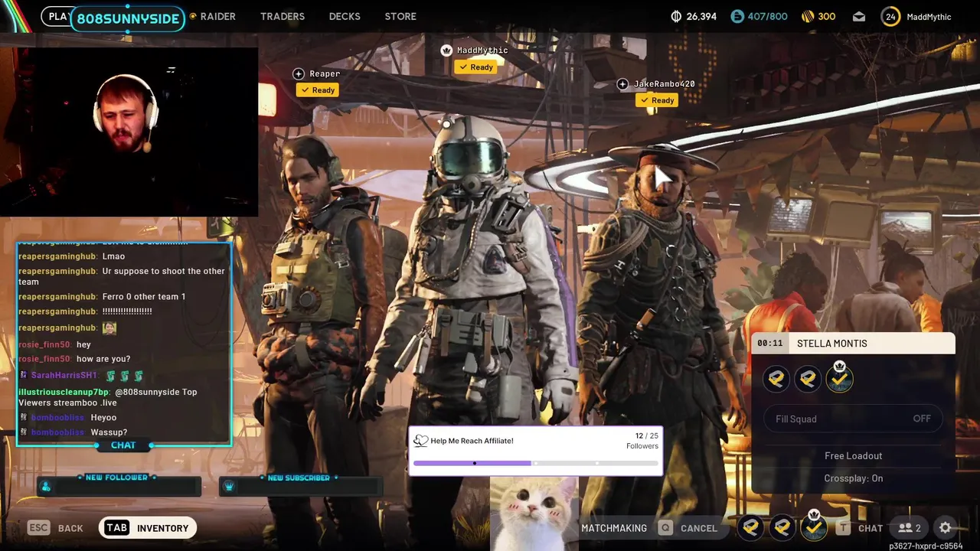
Task: Click the STELLA MONTIS map title
Action: 831,344
